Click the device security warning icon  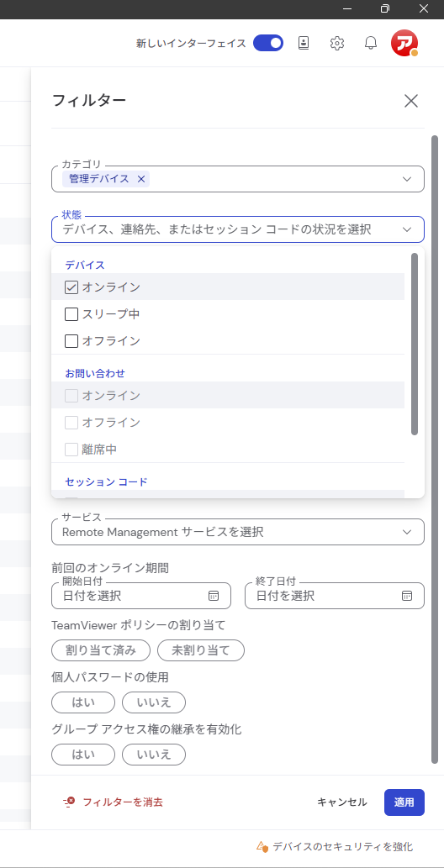click(x=262, y=846)
